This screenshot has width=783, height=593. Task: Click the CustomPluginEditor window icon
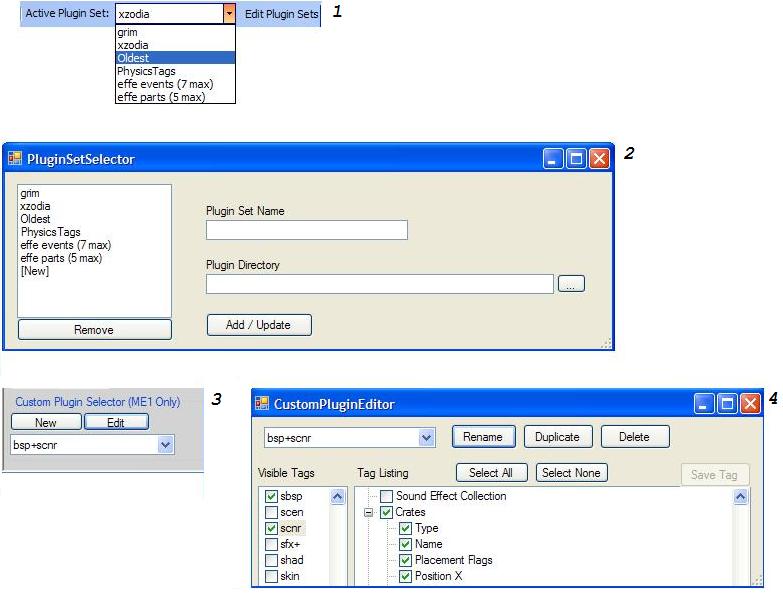pyautogui.click(x=263, y=404)
